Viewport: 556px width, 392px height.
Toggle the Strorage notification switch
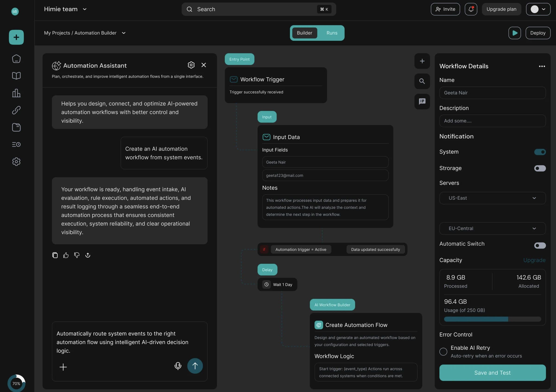pos(540,168)
